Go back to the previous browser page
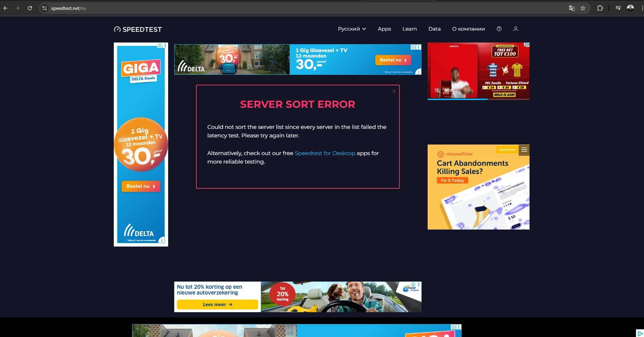644x337 pixels. (x=5, y=8)
